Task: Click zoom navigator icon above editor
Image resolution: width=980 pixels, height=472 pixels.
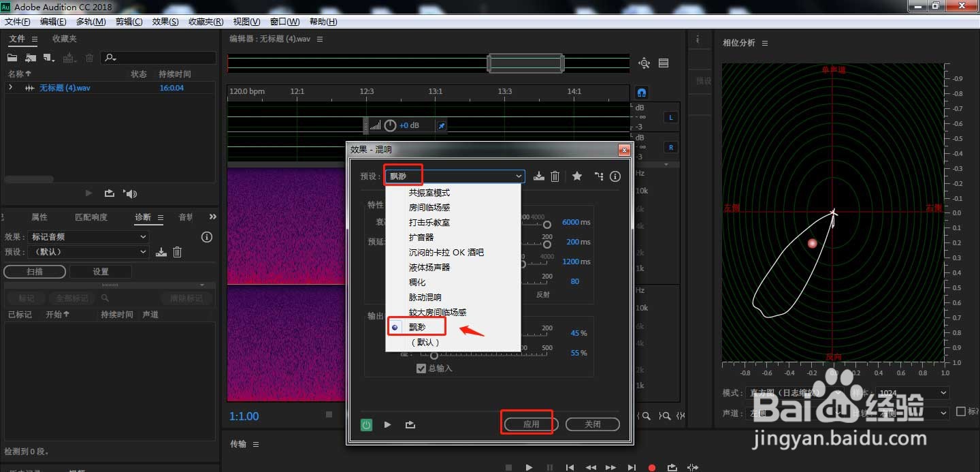Action: 644,63
